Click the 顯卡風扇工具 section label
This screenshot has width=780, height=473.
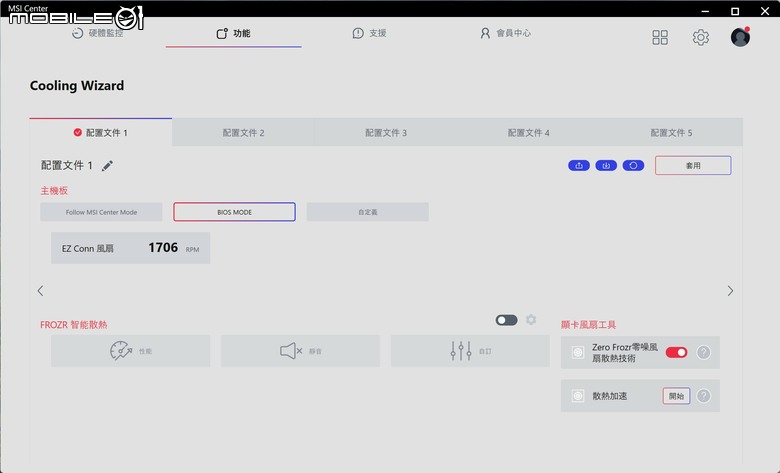(x=588, y=325)
